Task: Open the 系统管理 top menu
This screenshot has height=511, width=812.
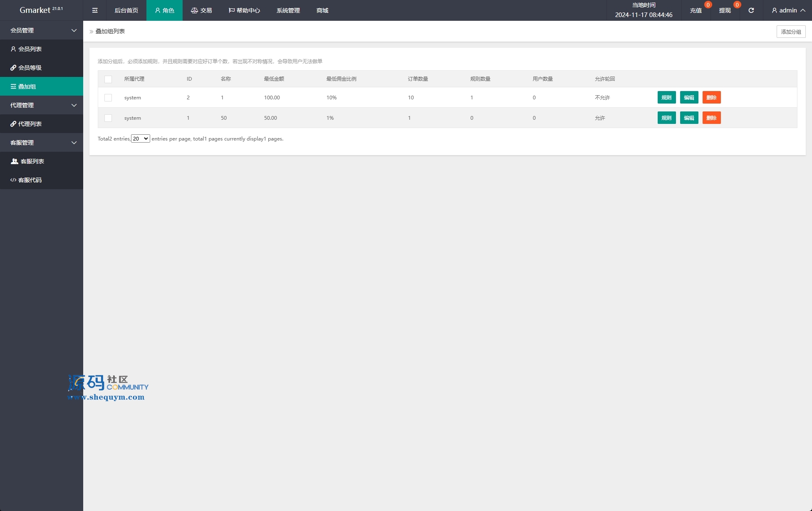Action: (288, 10)
